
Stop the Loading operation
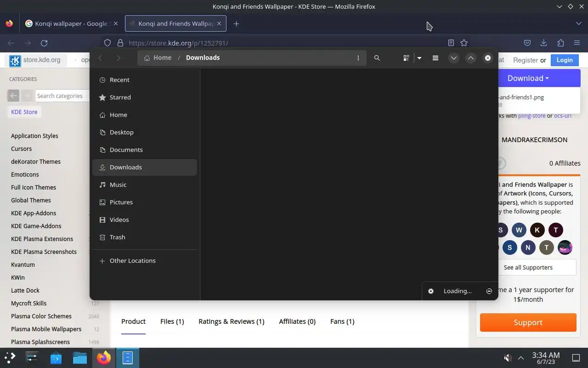point(489,291)
